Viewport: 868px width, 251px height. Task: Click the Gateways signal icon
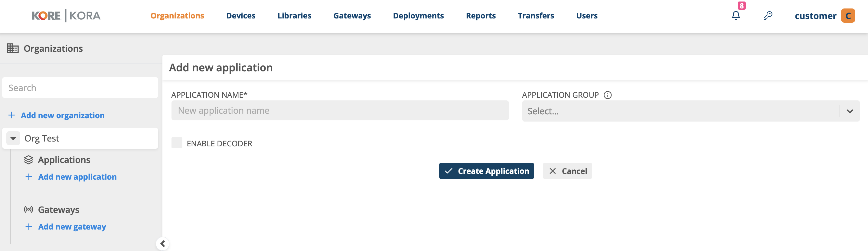pyautogui.click(x=29, y=210)
